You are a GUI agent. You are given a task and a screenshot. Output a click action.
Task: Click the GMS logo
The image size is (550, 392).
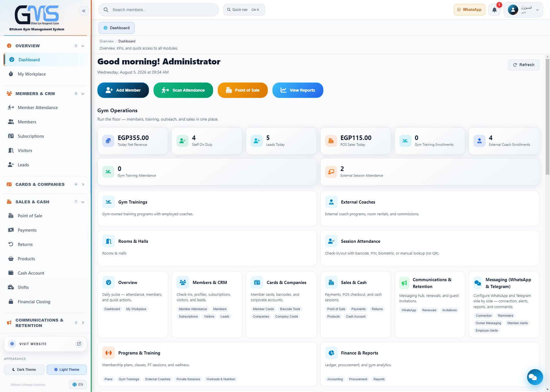coord(37,15)
